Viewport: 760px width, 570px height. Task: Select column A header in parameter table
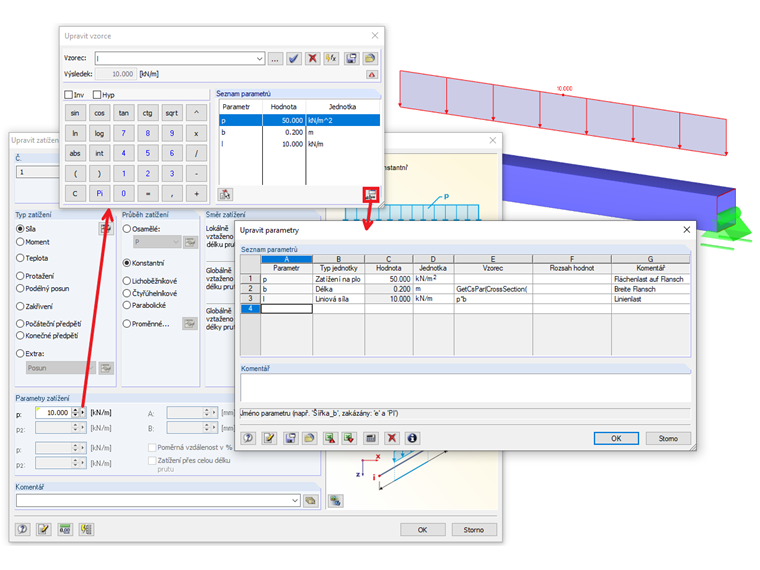tap(286, 259)
